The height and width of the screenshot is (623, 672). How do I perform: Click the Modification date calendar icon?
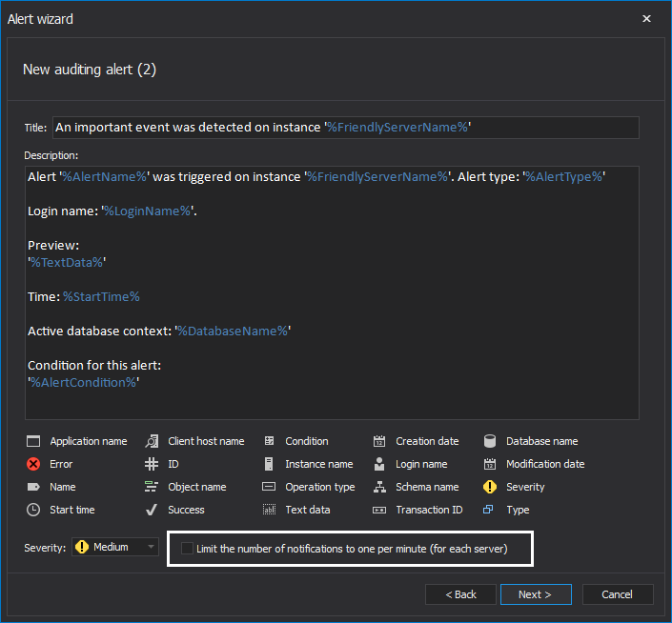click(x=489, y=464)
